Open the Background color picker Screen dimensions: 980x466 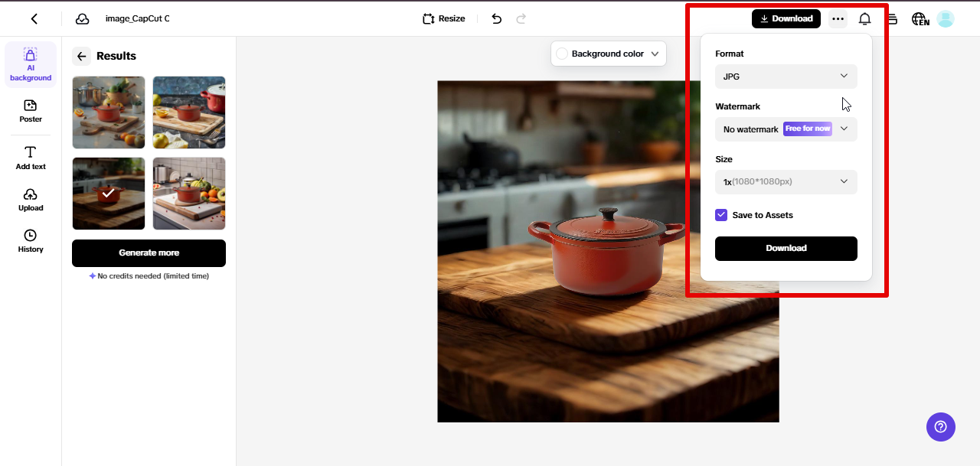pos(608,54)
